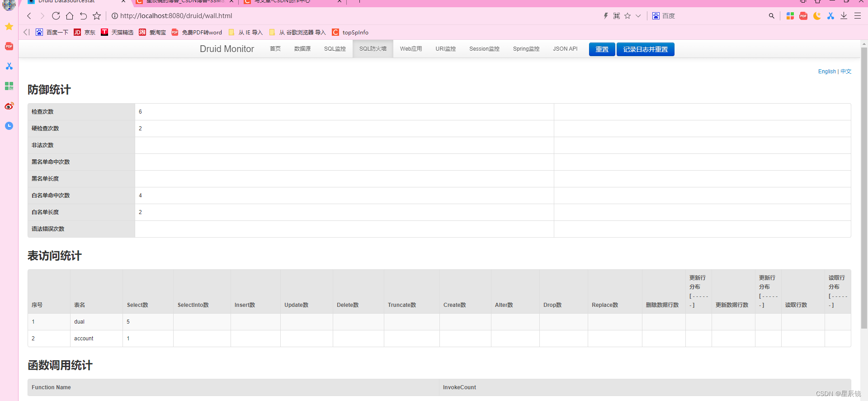Select the SQL防火墙 nav tab
Viewport: 868px width, 401px height.
(373, 49)
